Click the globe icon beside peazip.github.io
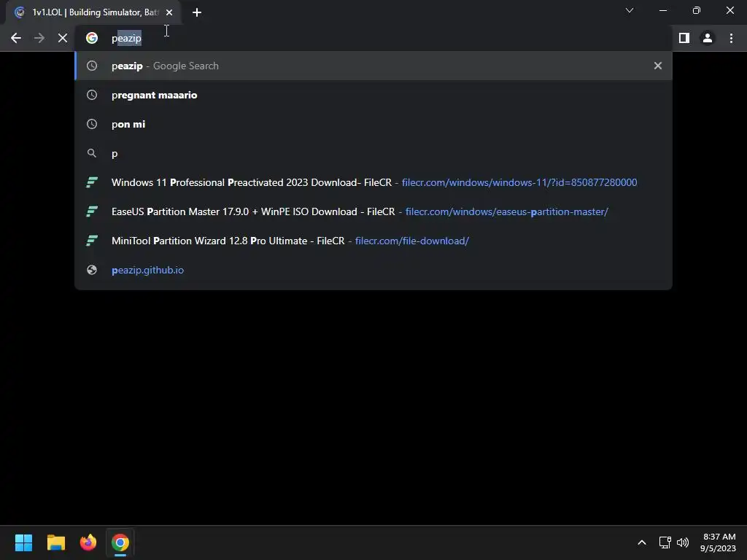 tap(92, 270)
